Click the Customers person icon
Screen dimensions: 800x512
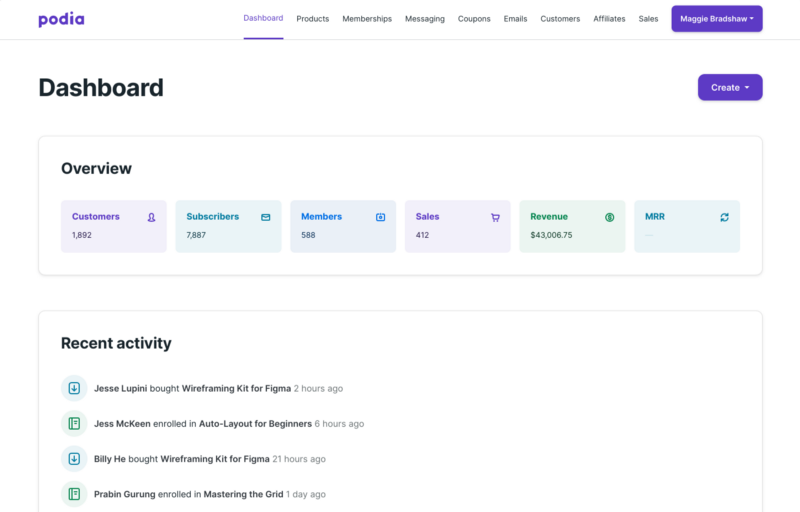[152, 217]
